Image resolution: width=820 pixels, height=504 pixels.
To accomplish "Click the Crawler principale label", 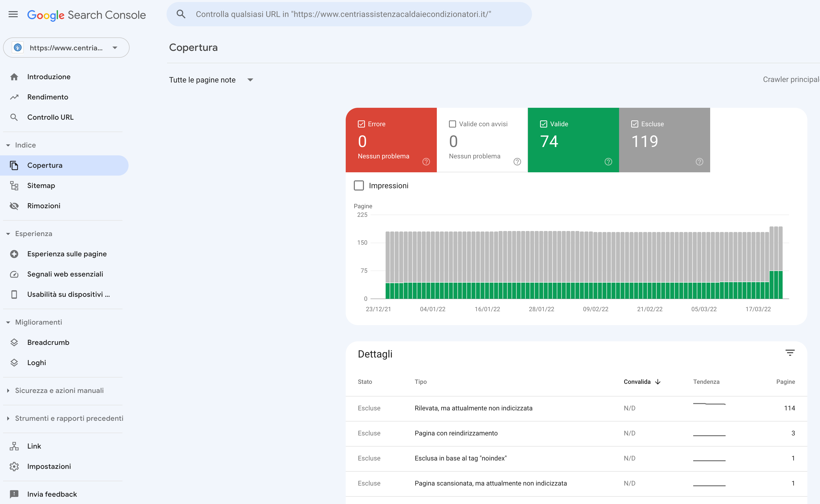I will tap(791, 79).
